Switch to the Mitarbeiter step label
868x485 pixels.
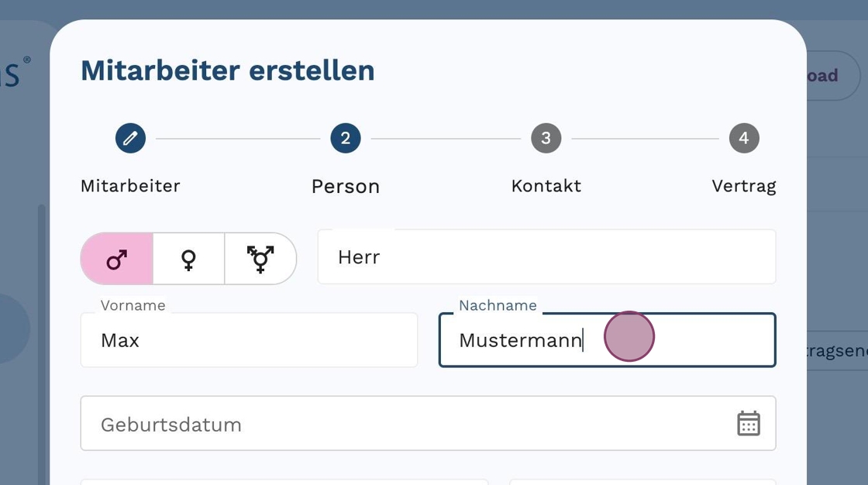tap(130, 186)
